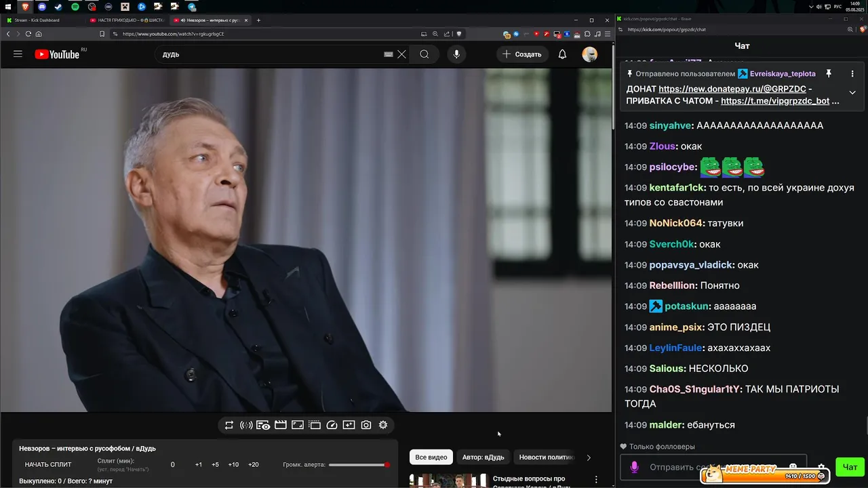
Task: Open the share icon in address bar
Action: point(447,34)
